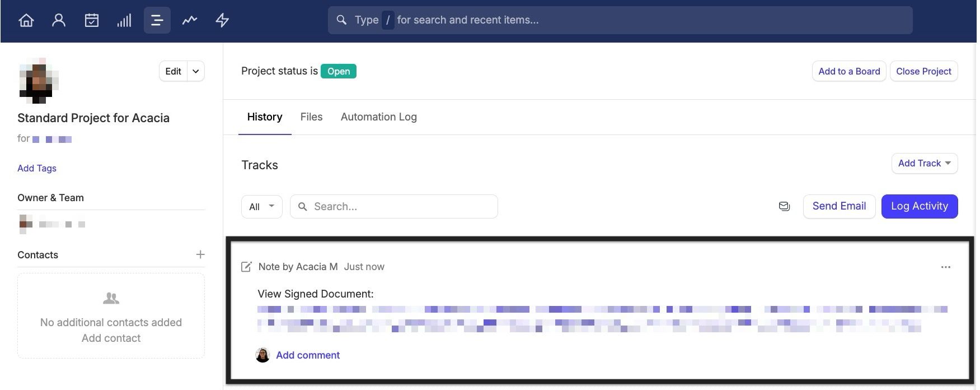The image size is (980, 390).
Task: Click Add contact in empty contacts box
Action: coord(111,338)
